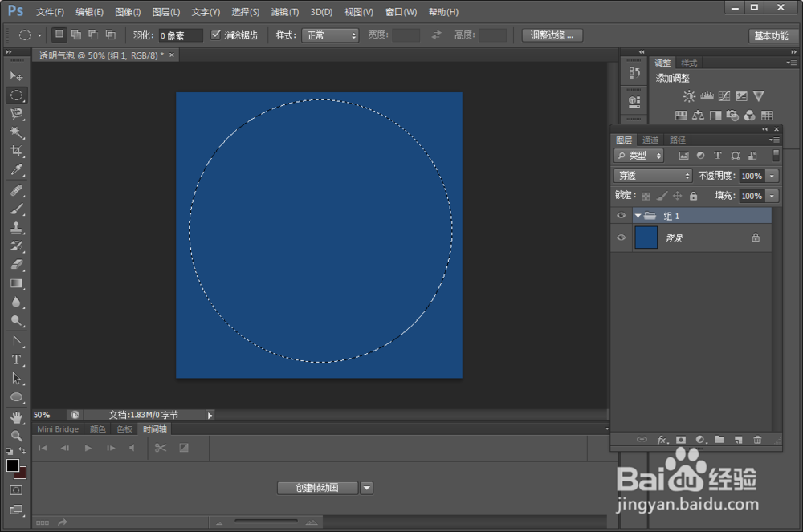Open the 不透明度 opacity arrow
This screenshot has width=803, height=532.
[772, 176]
